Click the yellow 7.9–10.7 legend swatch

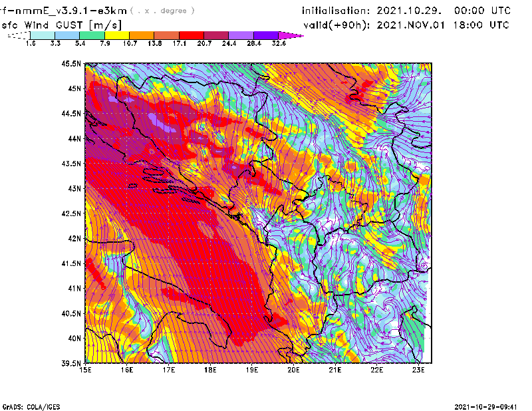pos(117,35)
